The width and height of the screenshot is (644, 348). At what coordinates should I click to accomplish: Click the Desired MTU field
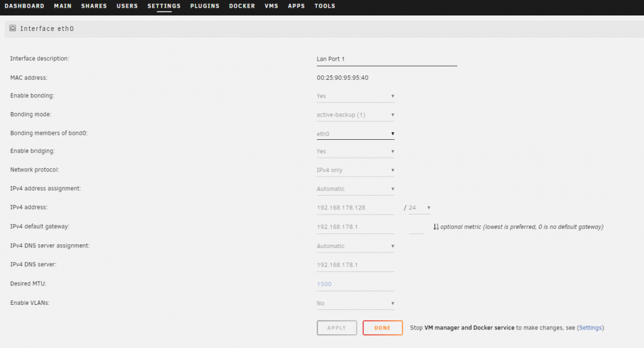tap(355, 284)
